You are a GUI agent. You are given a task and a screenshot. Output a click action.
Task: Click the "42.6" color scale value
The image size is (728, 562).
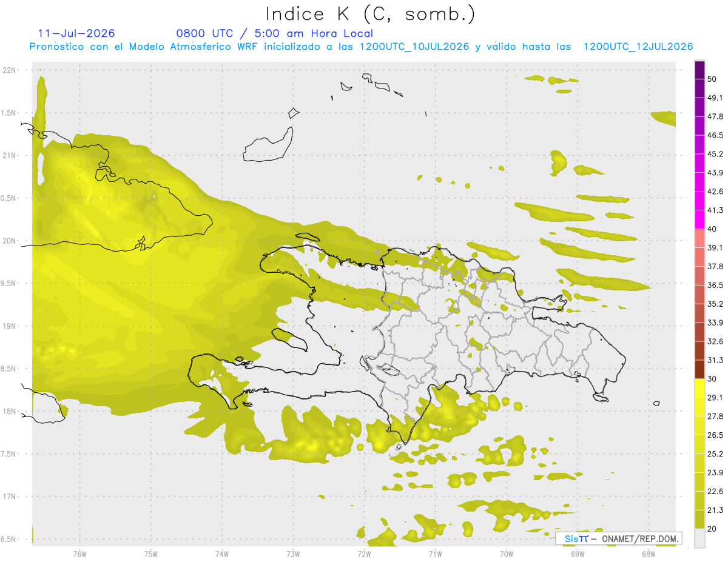(715, 192)
